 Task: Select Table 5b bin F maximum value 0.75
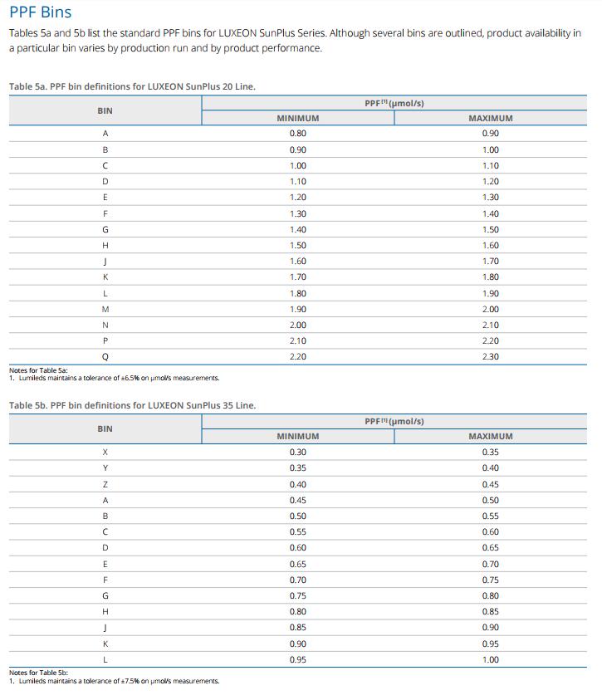(491, 580)
